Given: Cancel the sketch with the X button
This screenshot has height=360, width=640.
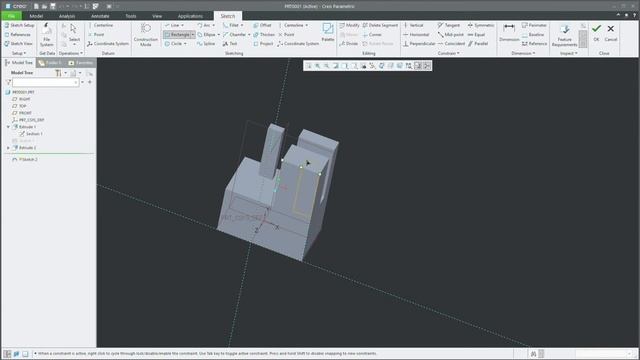Looking at the screenshot, I should coord(611,32).
